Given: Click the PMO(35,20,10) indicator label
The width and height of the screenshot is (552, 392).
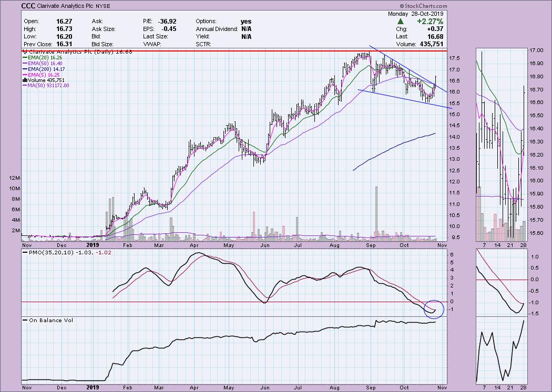Looking at the screenshot, I should 52,254.
